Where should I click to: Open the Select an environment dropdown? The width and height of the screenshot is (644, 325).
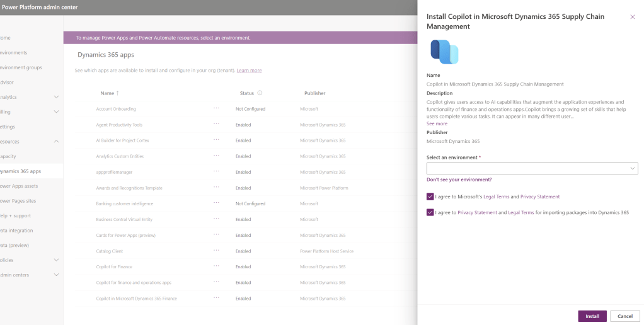[532, 168]
